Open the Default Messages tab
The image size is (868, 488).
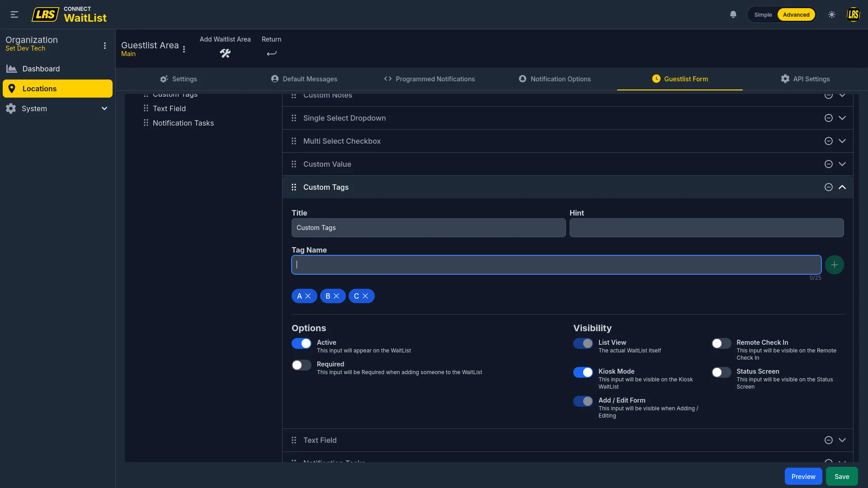coord(304,79)
